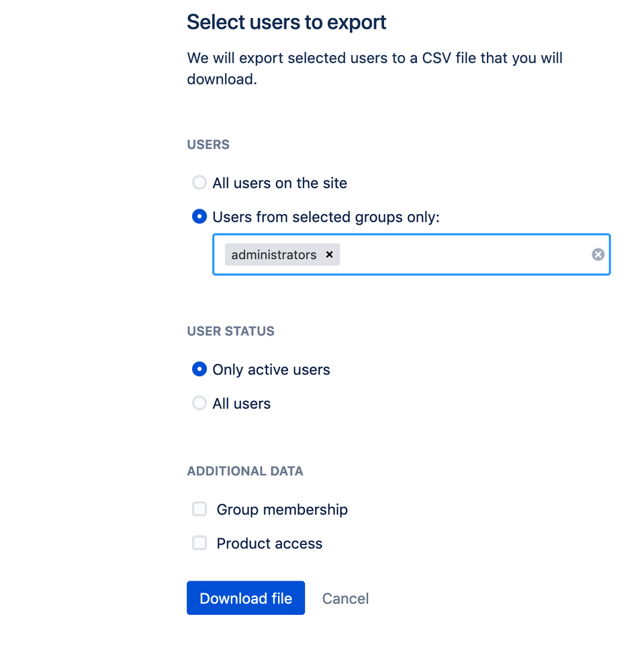Viewport: 644px width, 670px height.
Task: Click the 'Select users to export' heading
Action: pyautogui.click(x=287, y=22)
